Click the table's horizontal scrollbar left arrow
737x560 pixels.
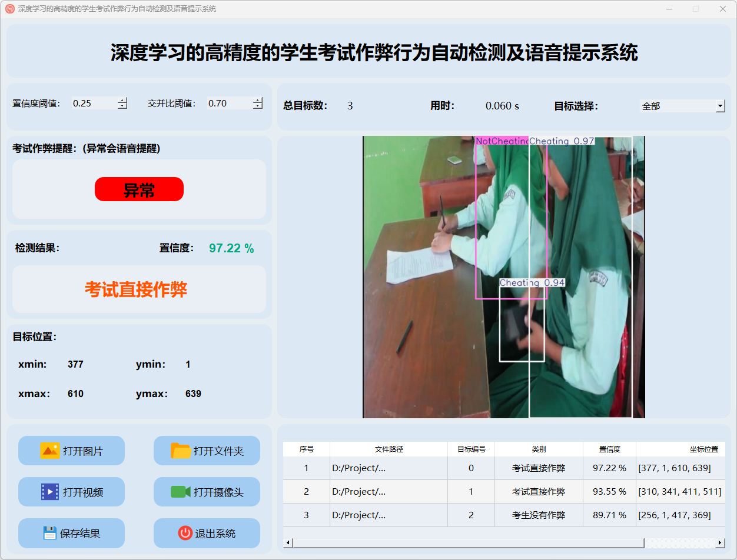tap(288, 542)
